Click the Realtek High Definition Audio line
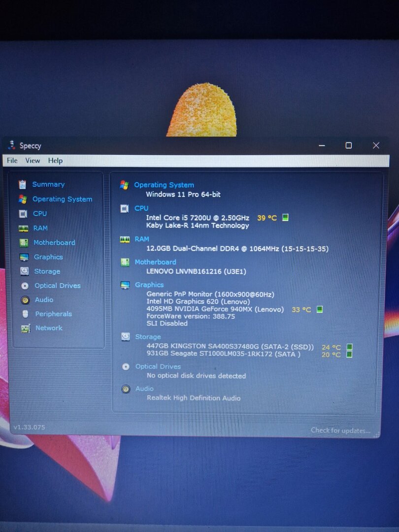Screen dimensions: 399x532 point(194,398)
